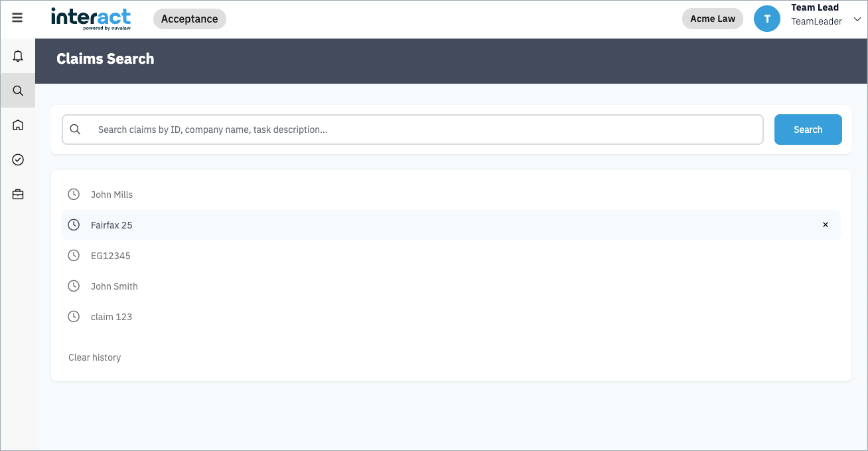Click the Acceptance environment badge

click(x=189, y=19)
